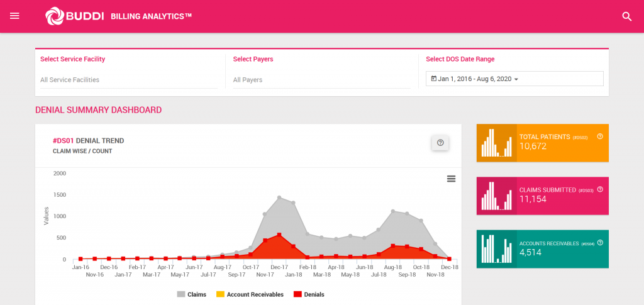
Task: Open the hamburger navigation menu
Action: click(15, 16)
